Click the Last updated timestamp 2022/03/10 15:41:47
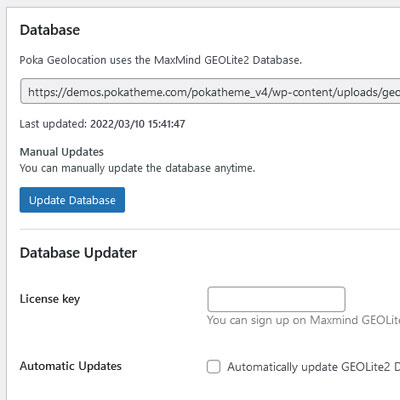Viewport: 400px width, 400px height. (x=138, y=124)
